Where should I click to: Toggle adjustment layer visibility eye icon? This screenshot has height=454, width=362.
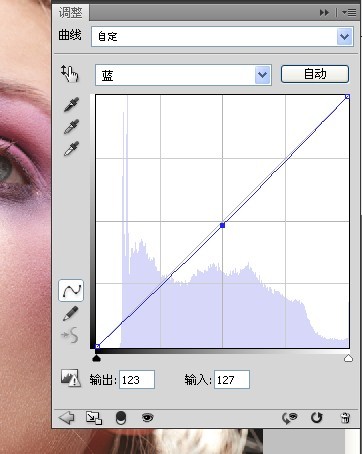pos(147,417)
